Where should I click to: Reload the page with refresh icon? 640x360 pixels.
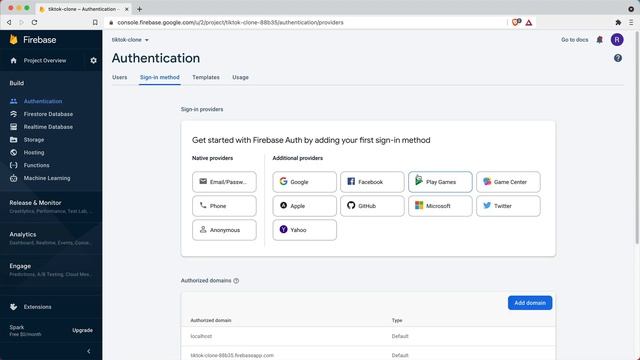click(34, 22)
